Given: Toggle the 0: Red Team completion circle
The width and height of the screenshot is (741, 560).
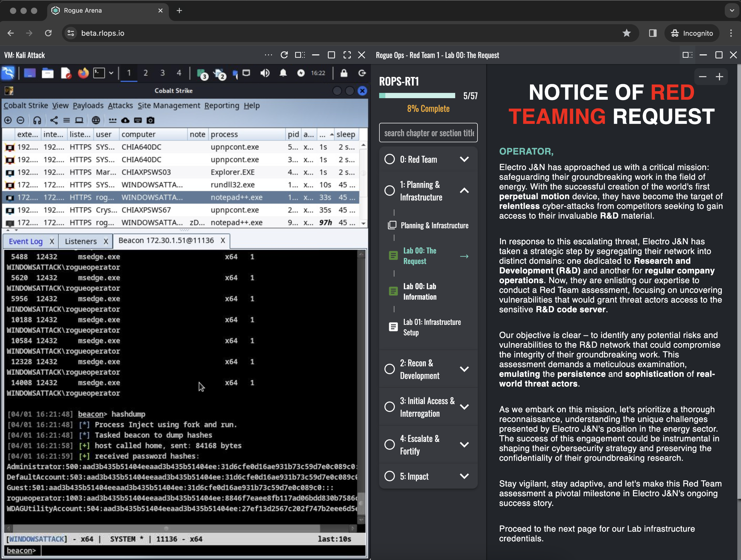Looking at the screenshot, I should (x=389, y=159).
